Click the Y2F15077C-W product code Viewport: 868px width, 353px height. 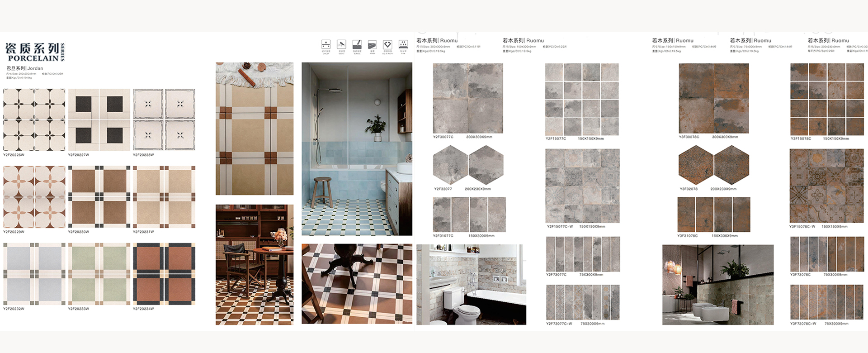560,226
